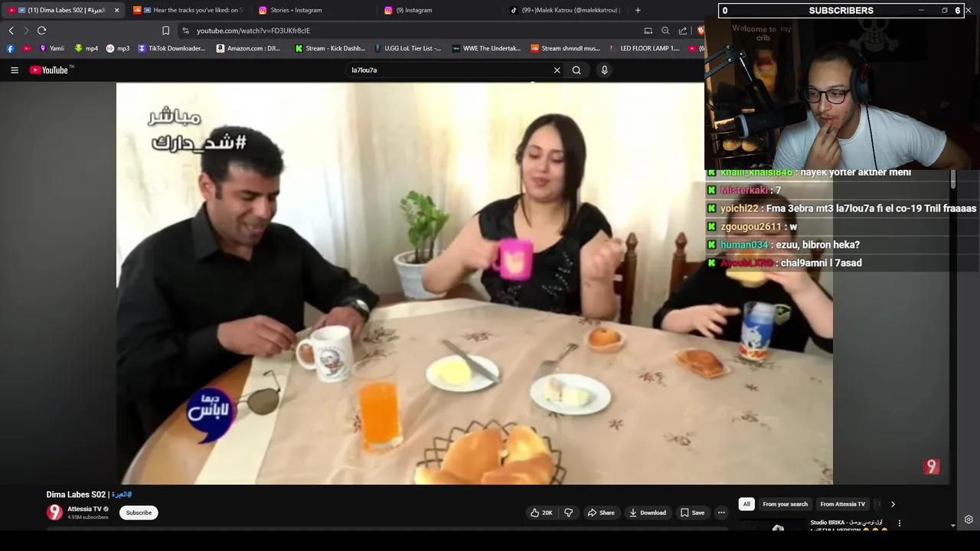Click chat username zgougou2611
This screenshot has height=551, width=980.
click(751, 227)
